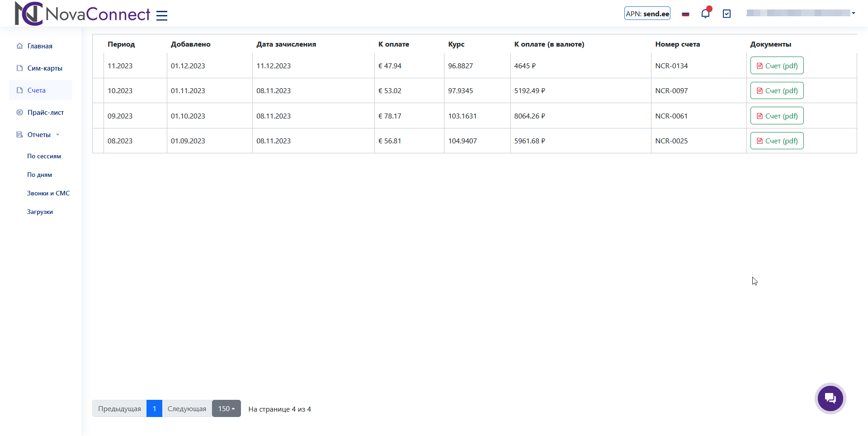Click the NovaConnect logo
The height and width of the screenshot is (436, 868).
(x=82, y=14)
